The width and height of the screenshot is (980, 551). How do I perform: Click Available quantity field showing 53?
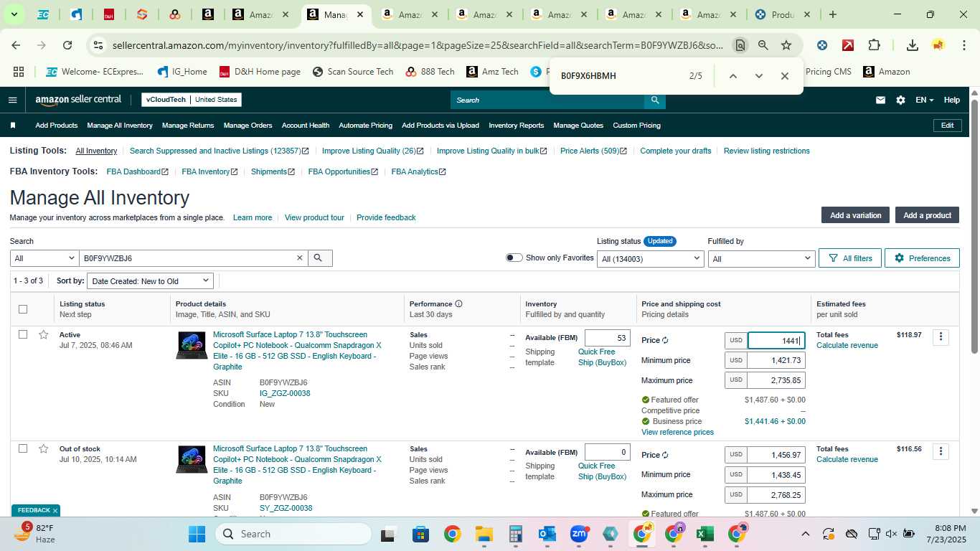(608, 338)
